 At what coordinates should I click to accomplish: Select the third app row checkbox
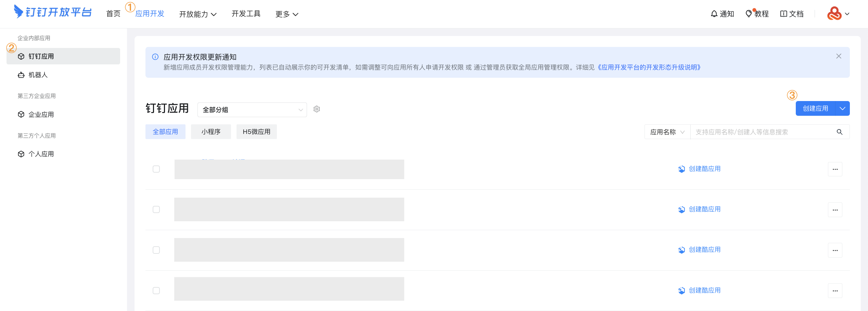tap(156, 250)
